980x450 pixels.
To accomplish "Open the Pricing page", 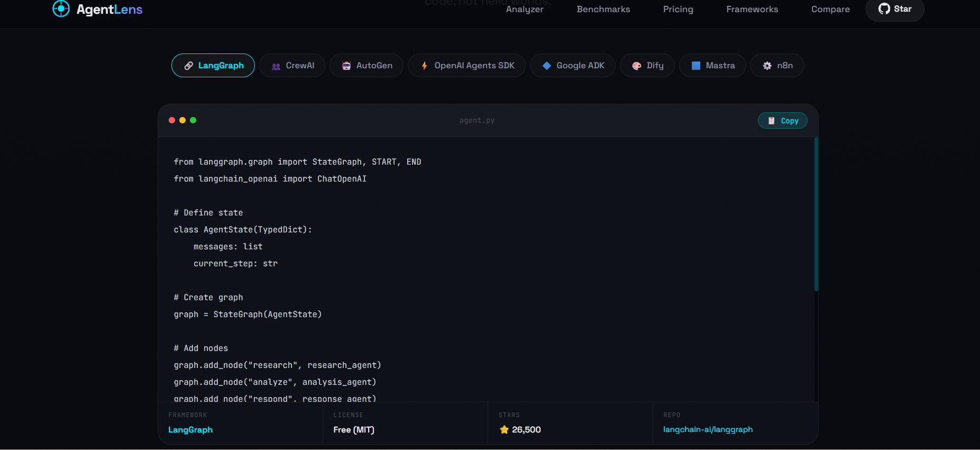I will [678, 9].
